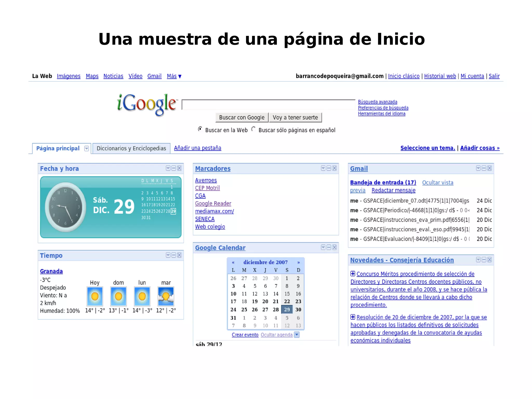Viewport: 532px width, 399px height.
Task: Click highlighted day 29 in Fecha y hora mini calendar
Action: pos(173,211)
